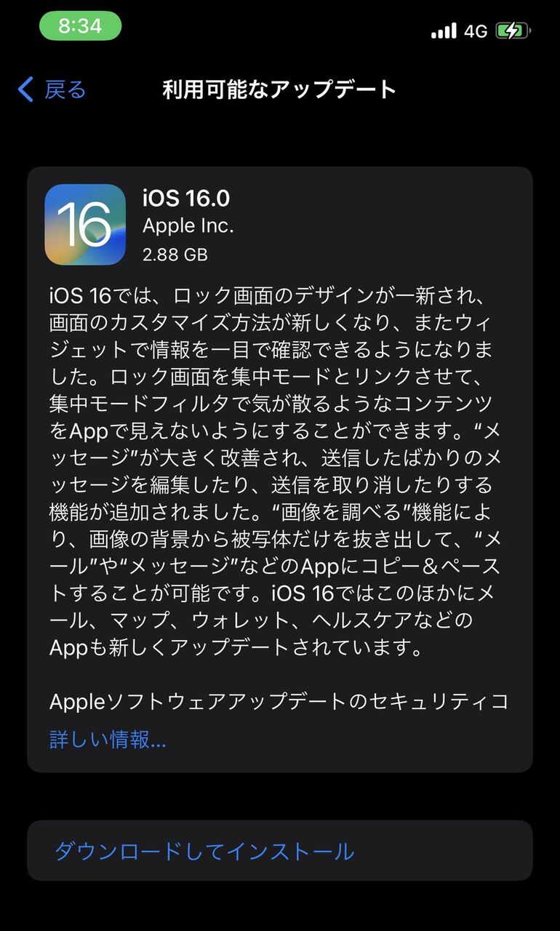
Task: Tap the Appleソフトウェアアップデート security line
Action: click(x=279, y=701)
